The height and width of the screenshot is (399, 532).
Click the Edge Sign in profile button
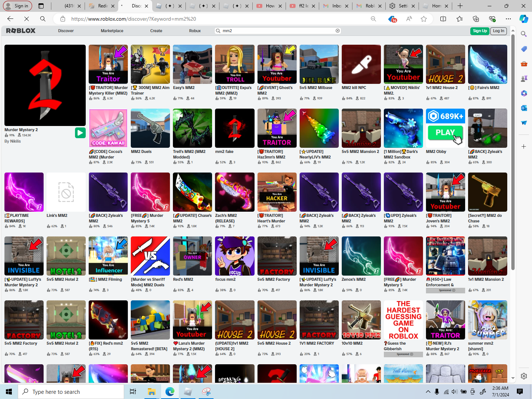click(x=18, y=6)
